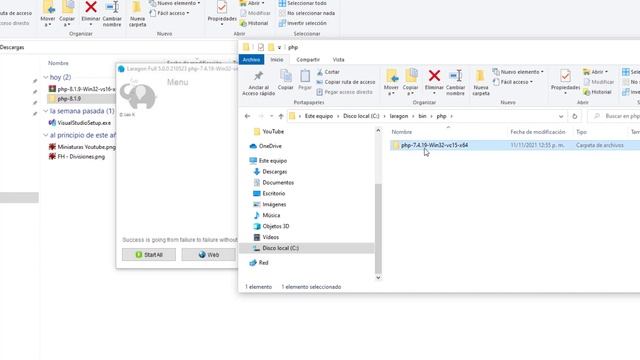Collapse la semana pasada (1) group

coord(46,111)
